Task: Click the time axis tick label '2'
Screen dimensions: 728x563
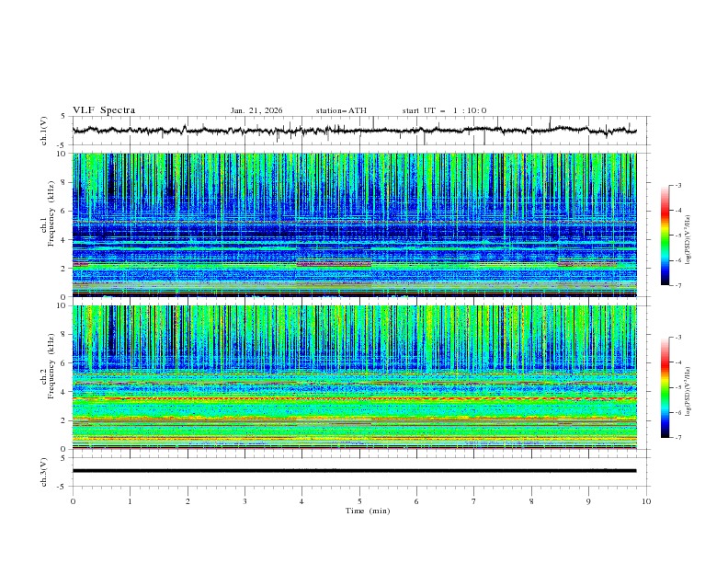Action: (188, 501)
